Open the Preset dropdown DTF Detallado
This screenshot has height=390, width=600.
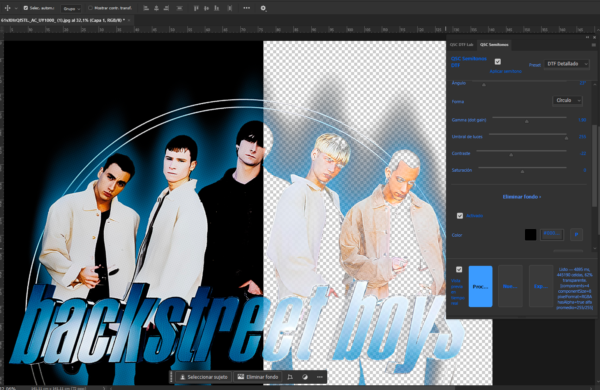(x=567, y=64)
